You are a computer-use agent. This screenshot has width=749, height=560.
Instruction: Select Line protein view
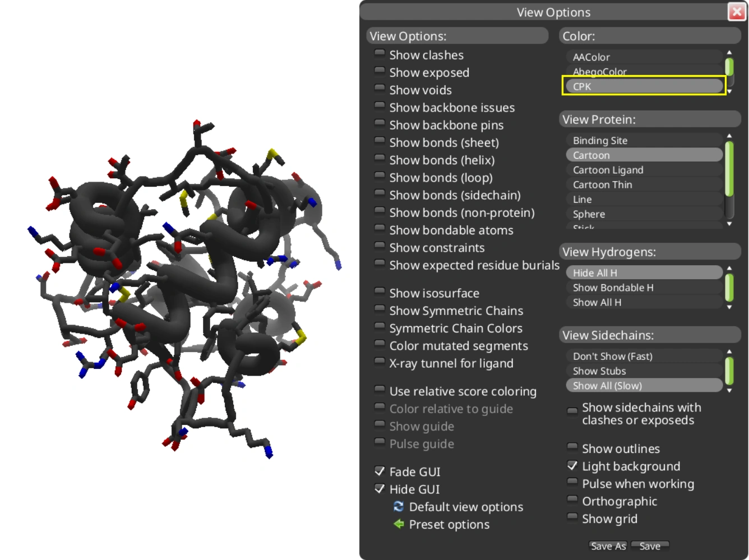[x=644, y=199]
